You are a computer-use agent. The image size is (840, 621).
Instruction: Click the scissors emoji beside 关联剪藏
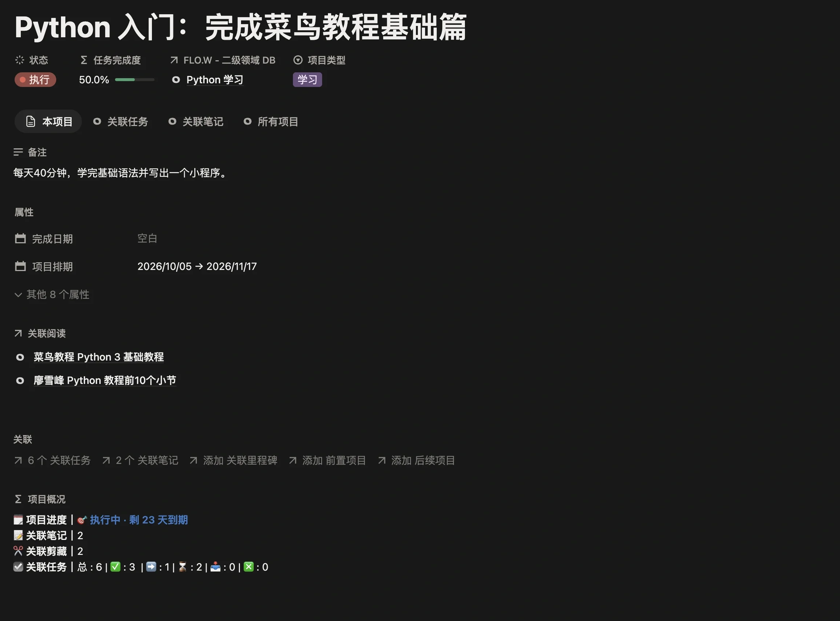pyautogui.click(x=18, y=551)
